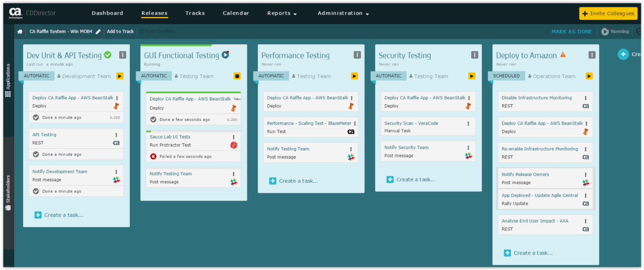644x270 pixels.
Task: Click deploy icon on Security Testing BeanStalk task
Action: 468,106
